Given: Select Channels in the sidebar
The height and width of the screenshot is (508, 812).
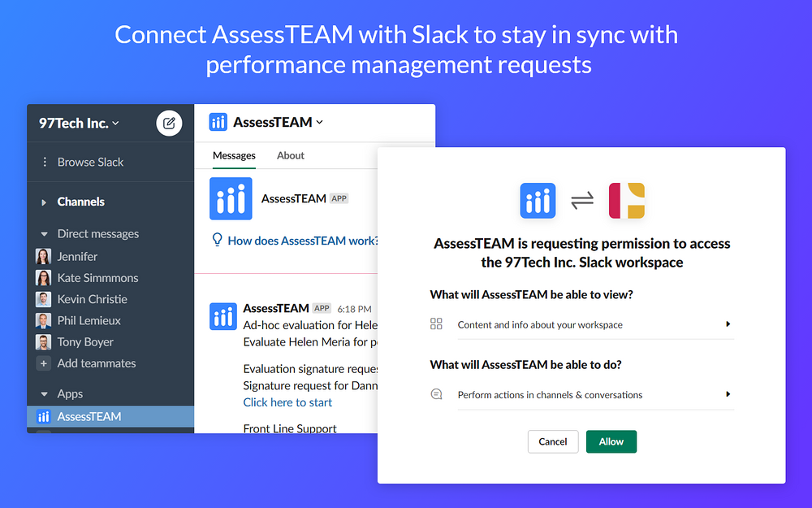Looking at the screenshot, I should [80, 202].
